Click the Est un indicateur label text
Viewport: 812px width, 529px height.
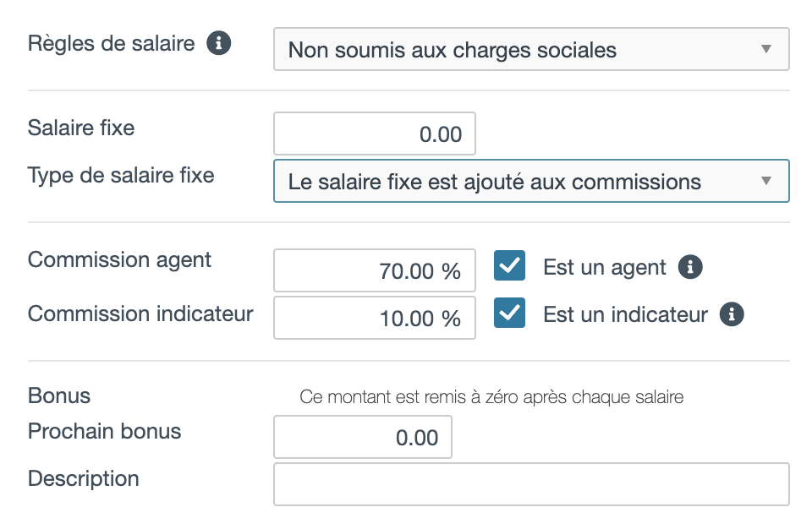[x=625, y=314]
